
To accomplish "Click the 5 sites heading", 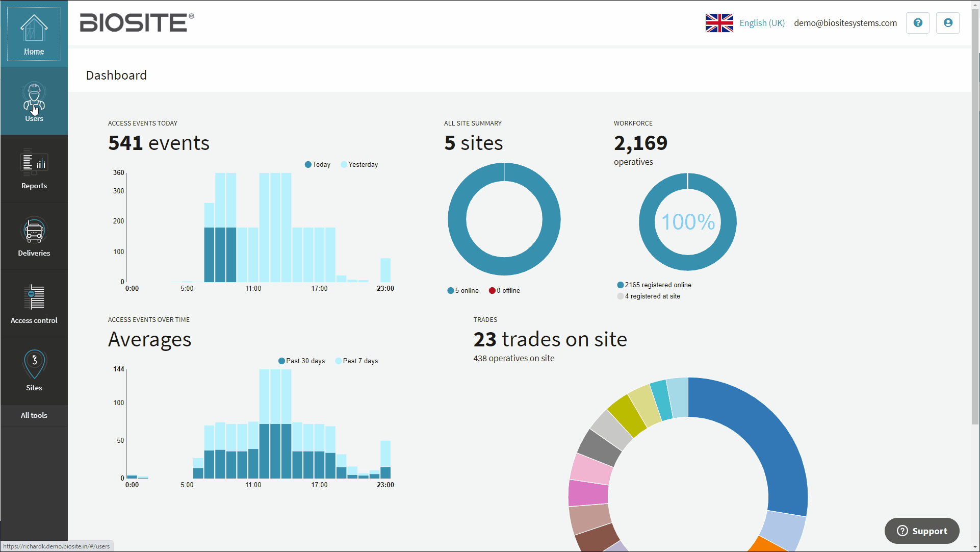I will pyautogui.click(x=474, y=143).
